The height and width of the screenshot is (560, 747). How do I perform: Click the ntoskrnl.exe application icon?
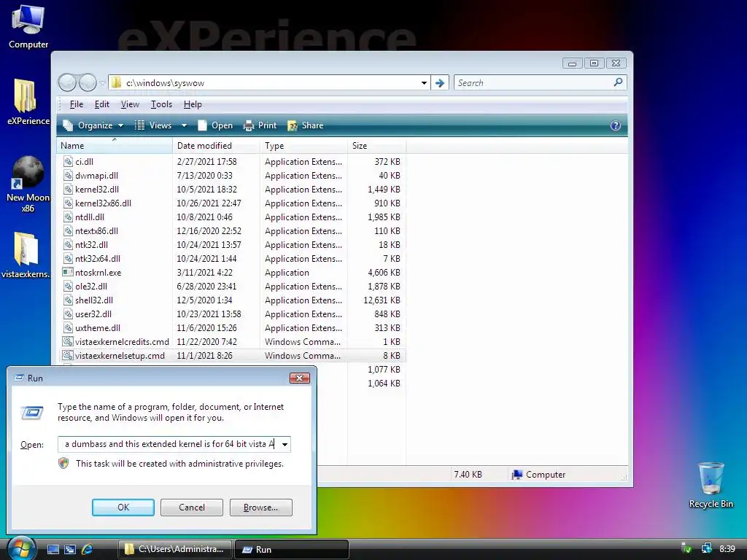pyautogui.click(x=68, y=273)
